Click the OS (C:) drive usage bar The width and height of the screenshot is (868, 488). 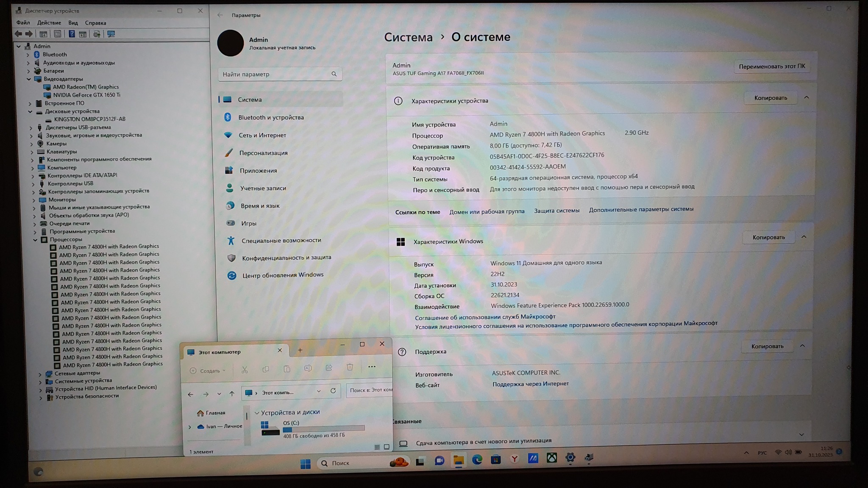point(323,429)
